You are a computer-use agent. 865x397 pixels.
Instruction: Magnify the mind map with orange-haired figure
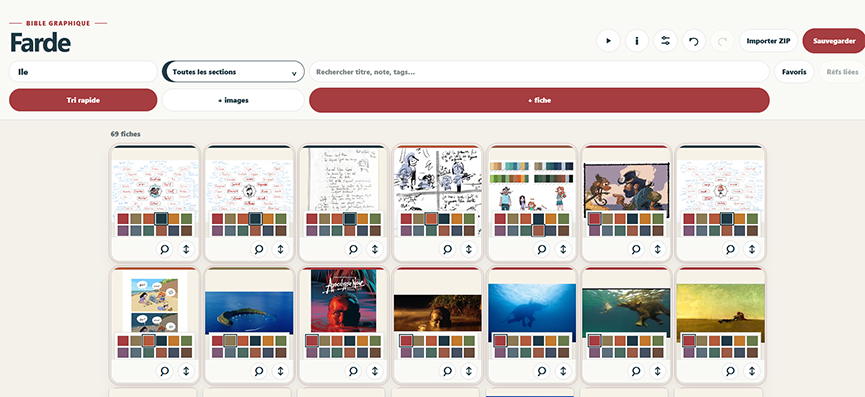730,249
